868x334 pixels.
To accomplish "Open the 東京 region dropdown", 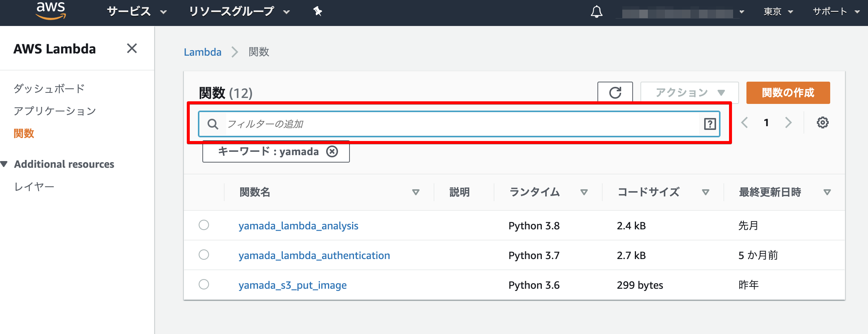I will [778, 12].
